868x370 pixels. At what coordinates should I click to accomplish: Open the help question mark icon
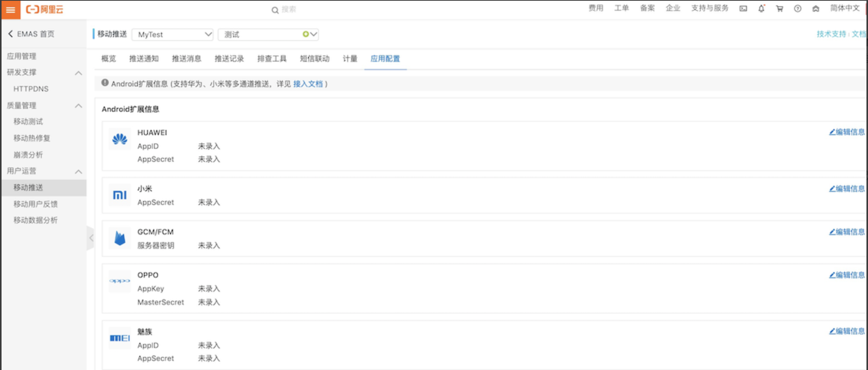798,8
